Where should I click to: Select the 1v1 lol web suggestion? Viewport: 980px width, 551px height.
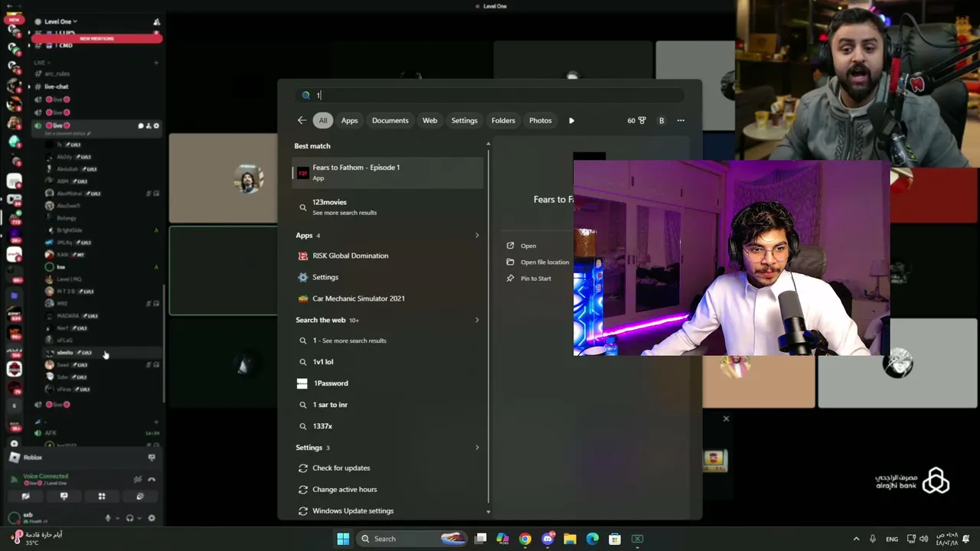[388, 362]
